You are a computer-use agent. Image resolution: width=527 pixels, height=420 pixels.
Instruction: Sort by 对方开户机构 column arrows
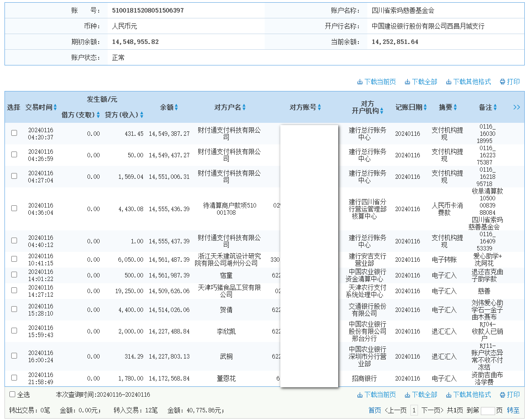tap(382, 111)
